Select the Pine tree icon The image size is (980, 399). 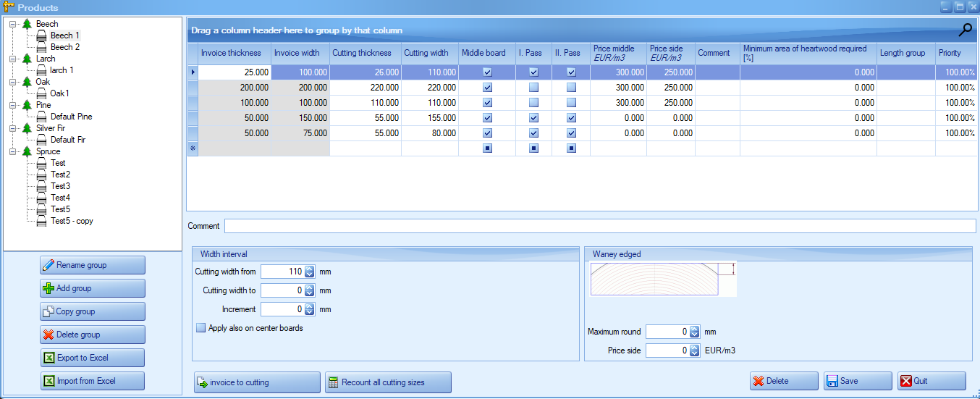[27, 105]
